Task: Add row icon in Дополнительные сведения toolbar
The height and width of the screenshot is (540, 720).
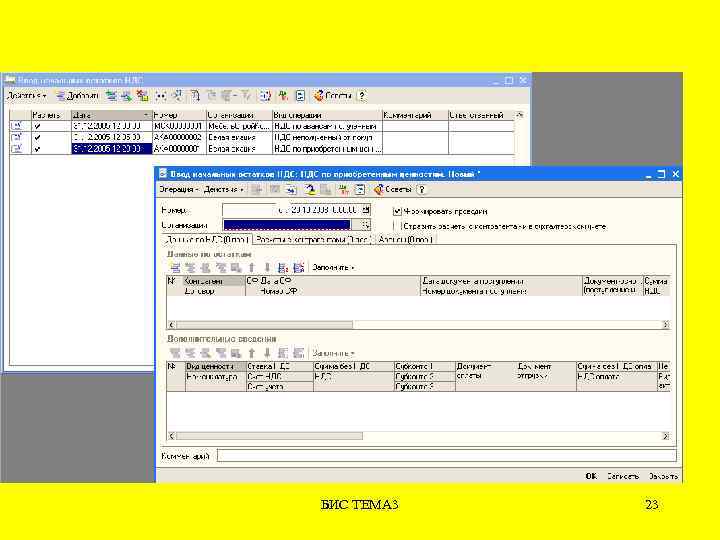Action: [x=175, y=353]
